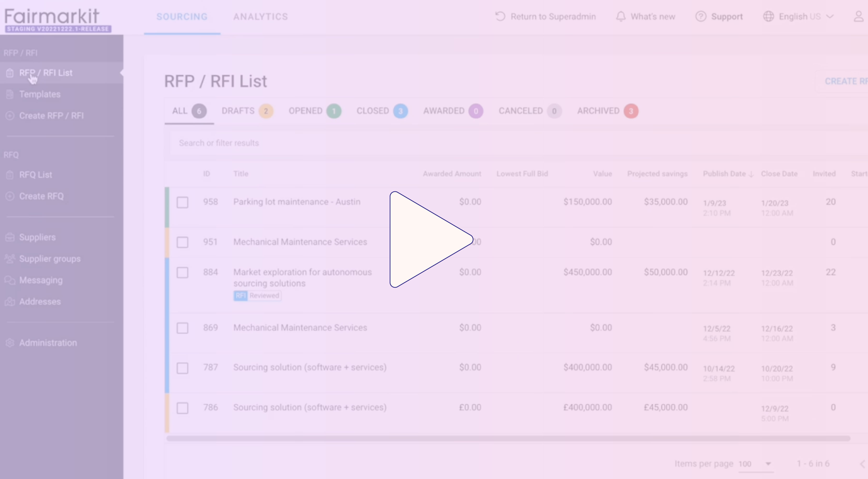This screenshot has height=479, width=868.
Task: Open Addresses icon in sidebar
Action: 10,302
